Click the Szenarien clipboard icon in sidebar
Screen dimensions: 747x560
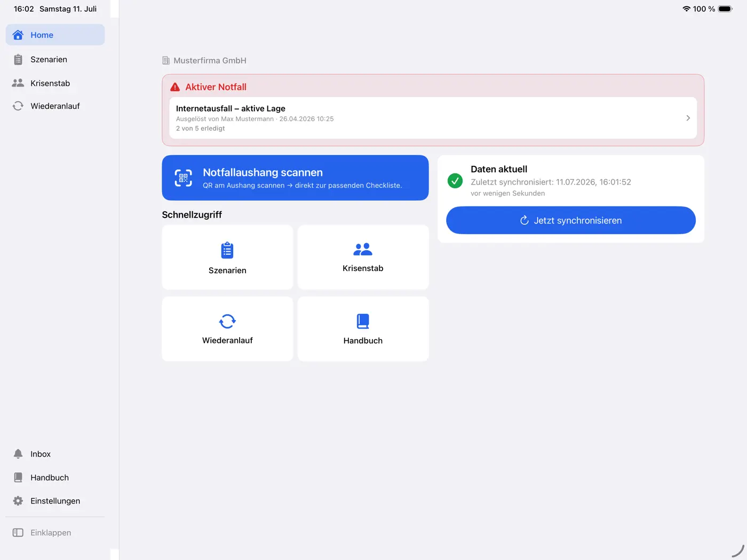click(18, 59)
